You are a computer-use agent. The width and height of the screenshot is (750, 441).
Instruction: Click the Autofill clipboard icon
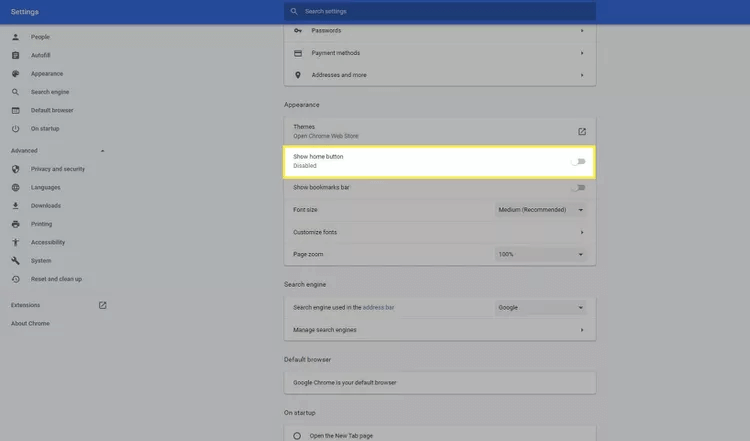click(15, 55)
